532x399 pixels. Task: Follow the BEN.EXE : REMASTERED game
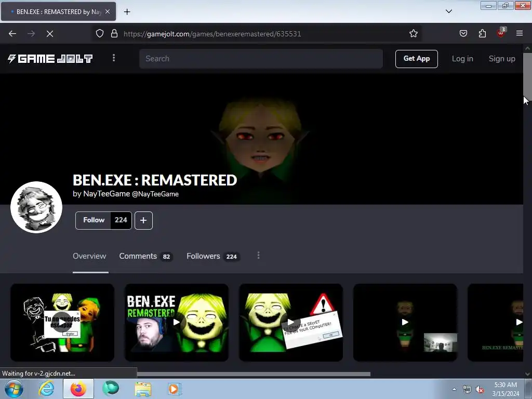94,220
